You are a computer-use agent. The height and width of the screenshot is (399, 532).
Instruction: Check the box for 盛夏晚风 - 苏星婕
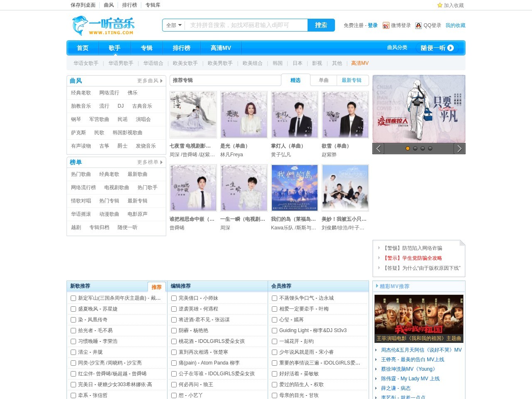[x=73, y=309]
